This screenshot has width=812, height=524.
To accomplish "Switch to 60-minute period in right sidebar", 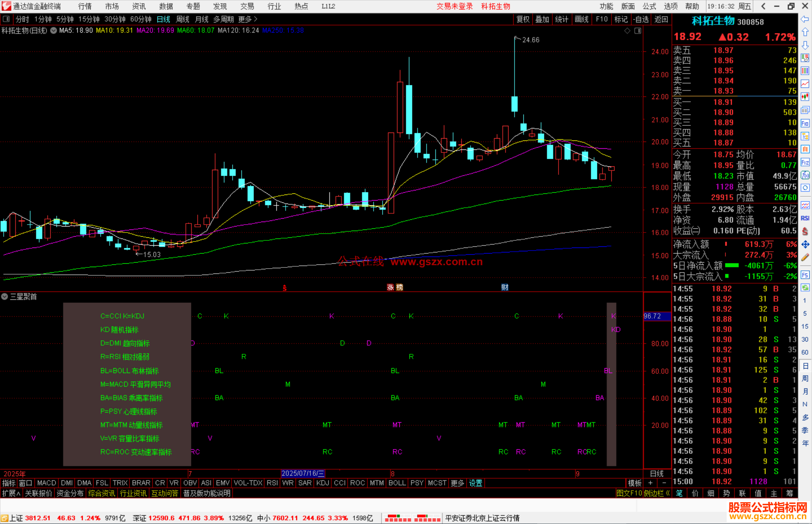I will coord(804,352).
